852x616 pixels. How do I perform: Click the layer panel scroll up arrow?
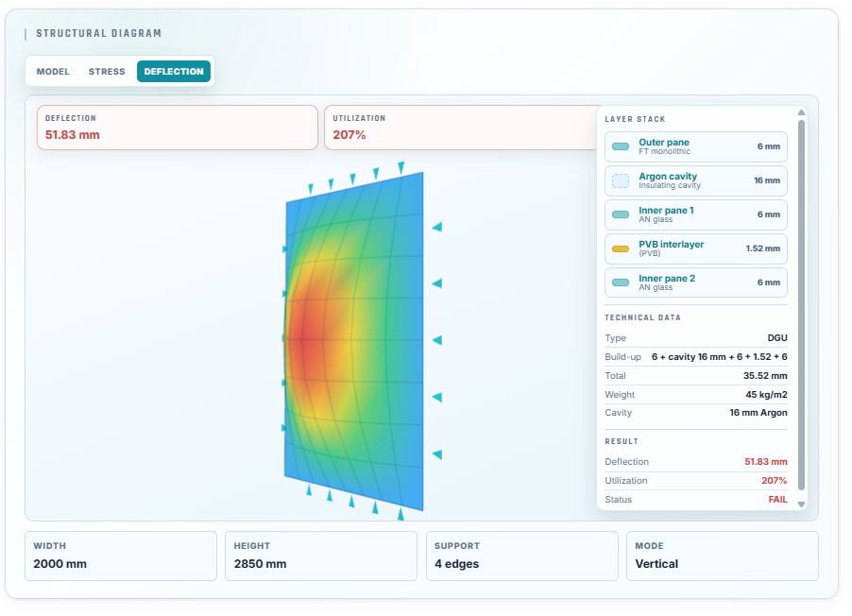point(801,112)
